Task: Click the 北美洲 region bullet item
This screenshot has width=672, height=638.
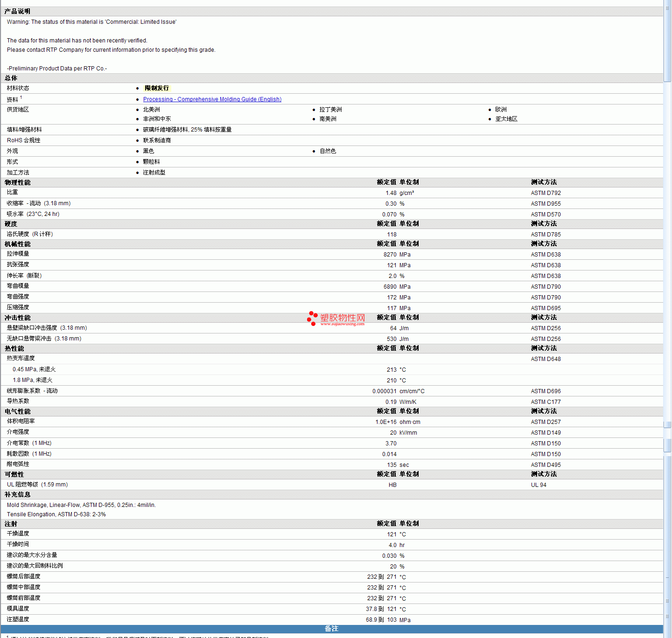Action: (151, 110)
